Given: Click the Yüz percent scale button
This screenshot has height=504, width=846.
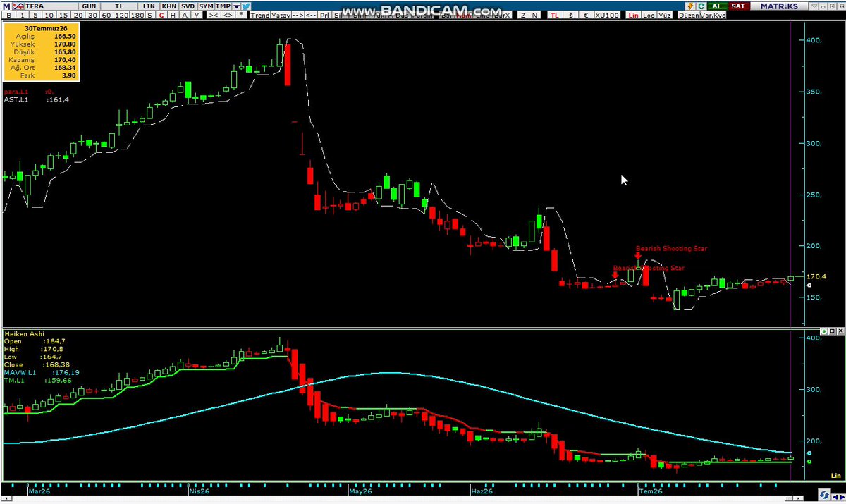Looking at the screenshot, I should (664, 15).
